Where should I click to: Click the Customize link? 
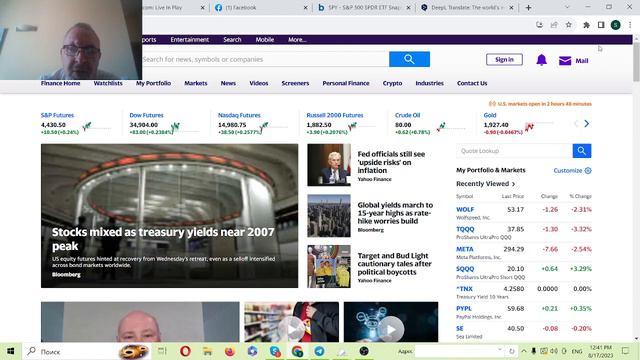click(x=568, y=171)
